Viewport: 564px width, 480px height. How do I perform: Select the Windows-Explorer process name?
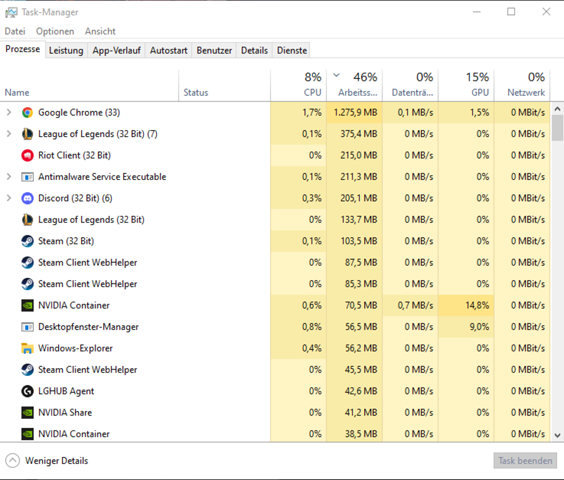(x=75, y=348)
